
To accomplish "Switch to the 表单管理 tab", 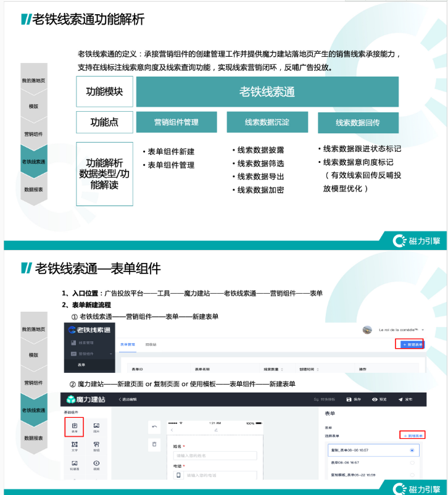I will 128,345.
